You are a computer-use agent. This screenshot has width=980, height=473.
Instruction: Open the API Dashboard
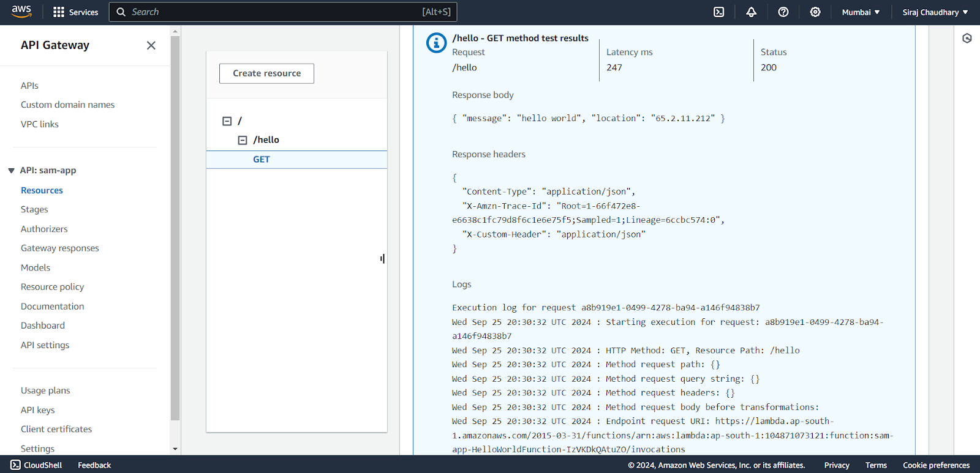click(x=43, y=326)
